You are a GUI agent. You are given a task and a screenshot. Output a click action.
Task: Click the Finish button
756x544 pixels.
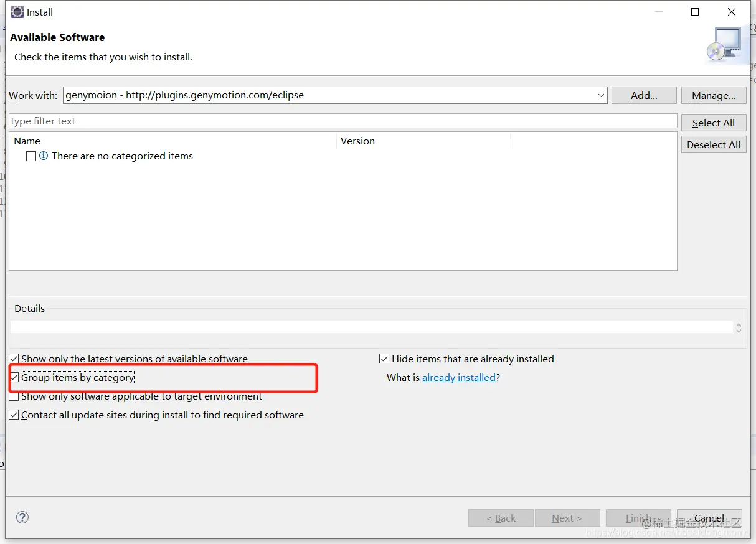tap(639, 518)
